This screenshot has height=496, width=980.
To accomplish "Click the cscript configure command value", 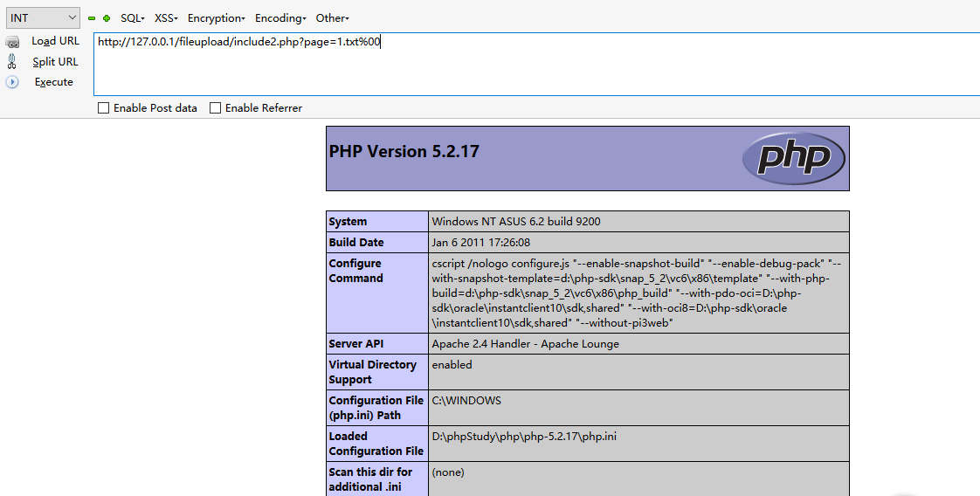I will [x=636, y=293].
